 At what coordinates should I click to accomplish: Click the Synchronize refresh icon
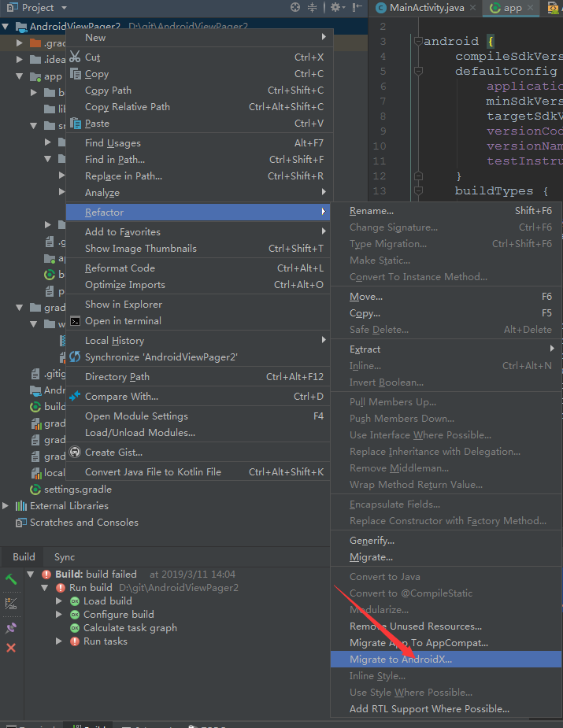click(75, 357)
